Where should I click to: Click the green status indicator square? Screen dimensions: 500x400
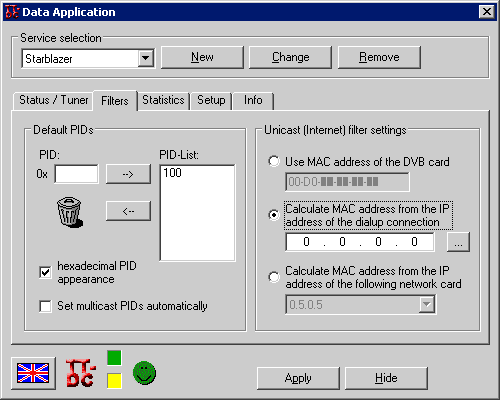coord(114,358)
